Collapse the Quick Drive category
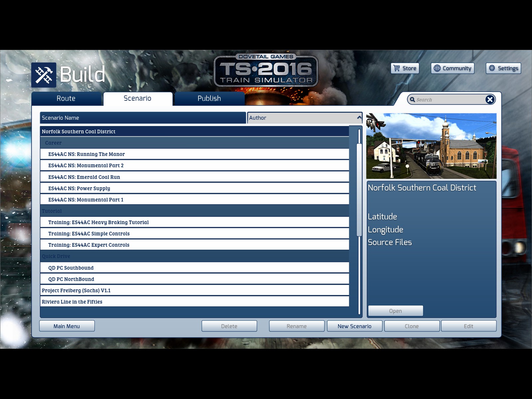 tap(195, 256)
